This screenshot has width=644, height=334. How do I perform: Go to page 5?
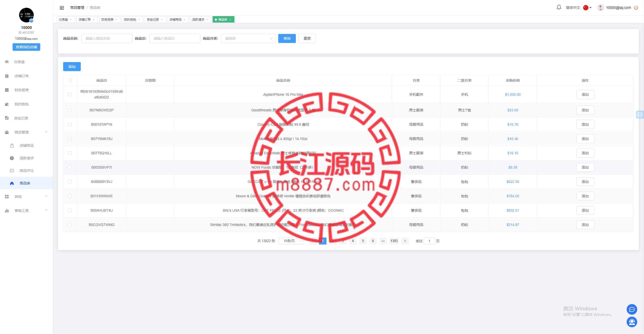coord(363,241)
